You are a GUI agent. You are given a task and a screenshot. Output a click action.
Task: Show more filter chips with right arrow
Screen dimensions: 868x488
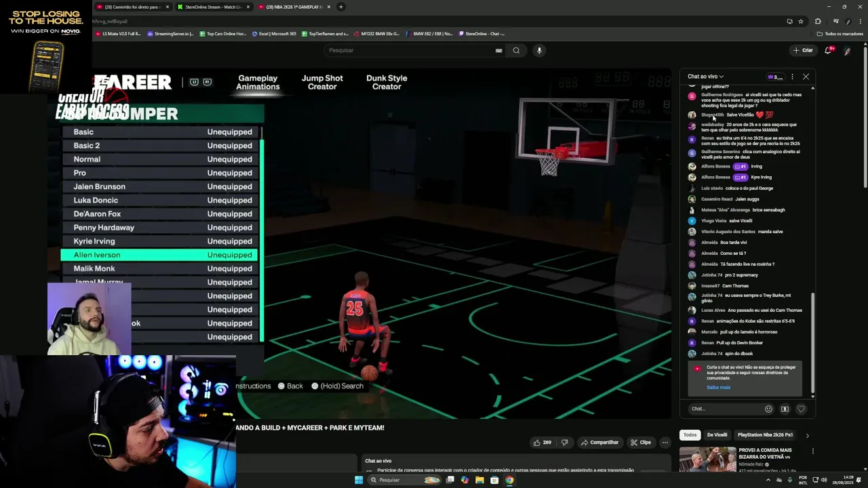(x=807, y=435)
